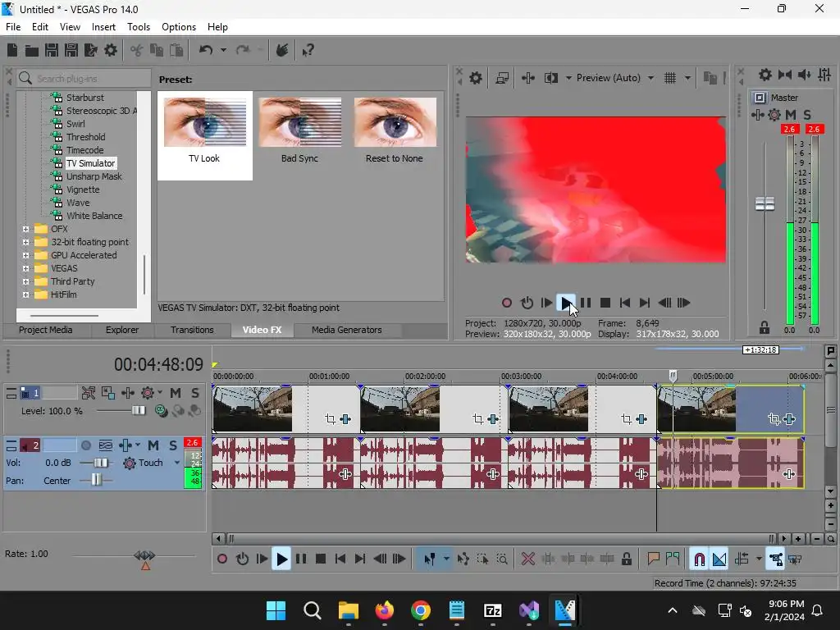The width and height of the screenshot is (840, 630).
Task: Solo the Master bus
Action: [807, 115]
